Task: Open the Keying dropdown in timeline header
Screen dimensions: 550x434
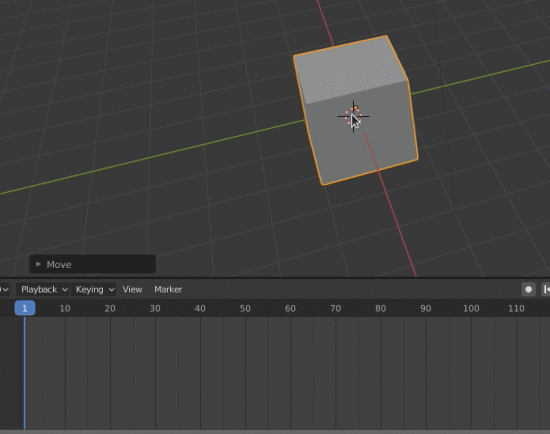Action: point(94,289)
